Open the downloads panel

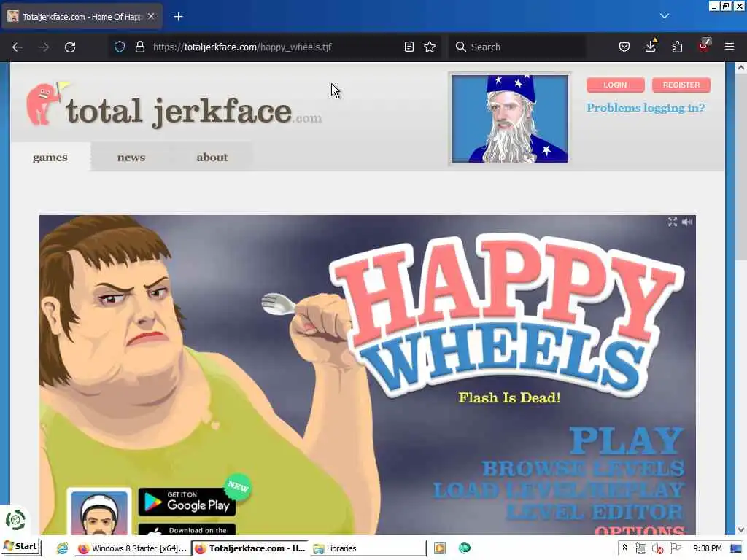click(651, 46)
